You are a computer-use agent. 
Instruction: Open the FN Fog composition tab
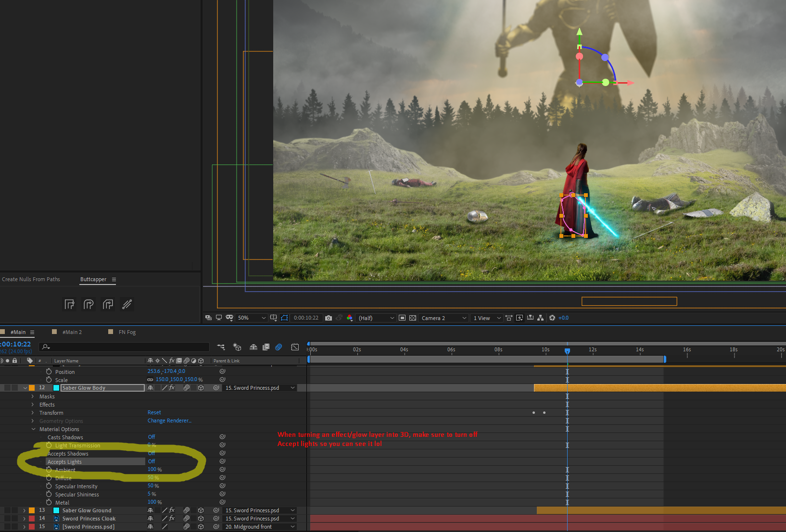click(x=127, y=332)
